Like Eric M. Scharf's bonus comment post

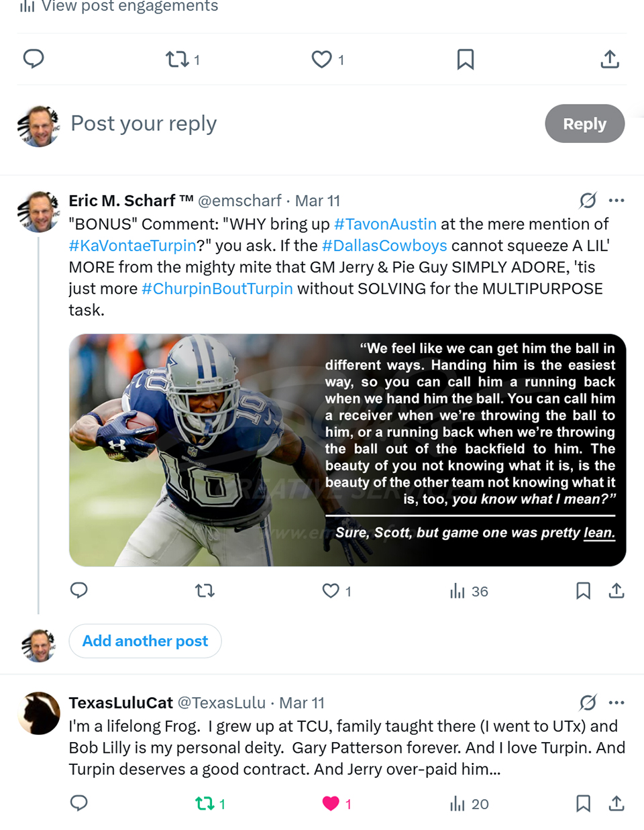pyautogui.click(x=336, y=591)
